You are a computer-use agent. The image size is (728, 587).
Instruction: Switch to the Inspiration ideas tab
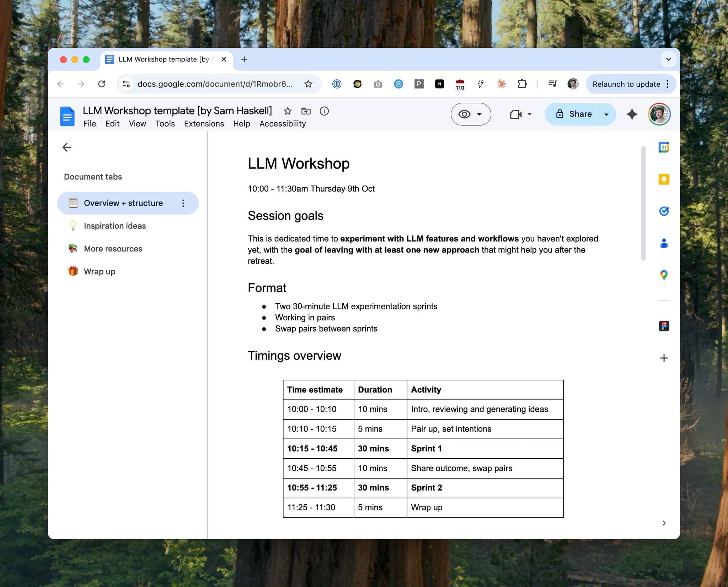tap(114, 226)
